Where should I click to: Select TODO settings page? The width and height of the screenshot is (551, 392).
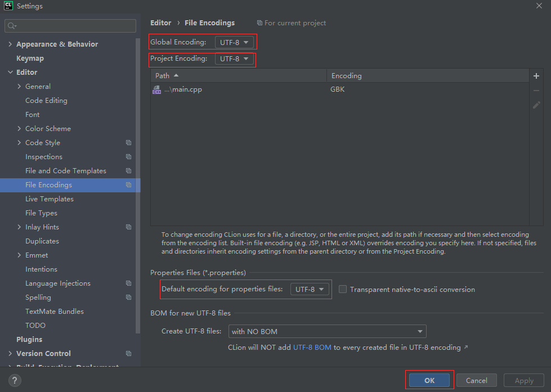[35, 325]
